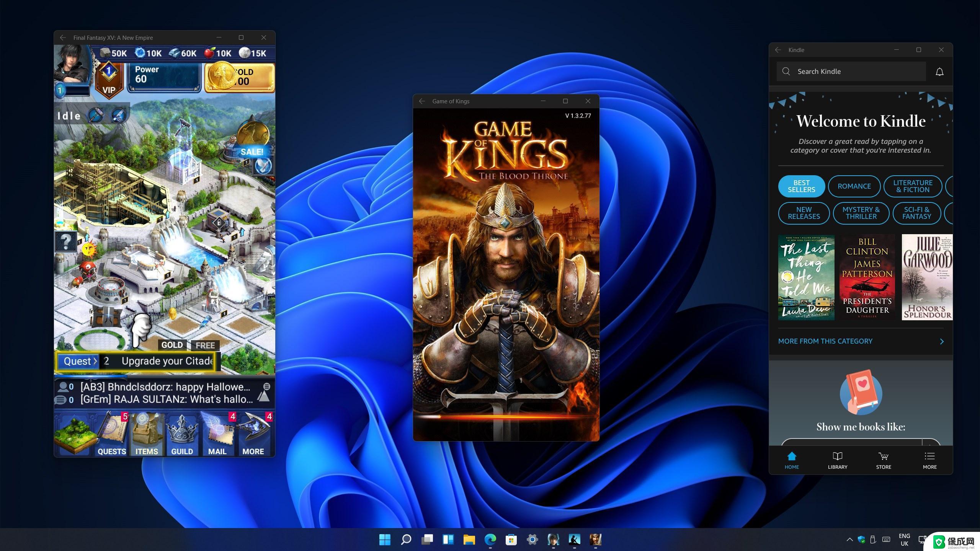Open Task View from the taskbar
The width and height of the screenshot is (980, 551).
427,540
